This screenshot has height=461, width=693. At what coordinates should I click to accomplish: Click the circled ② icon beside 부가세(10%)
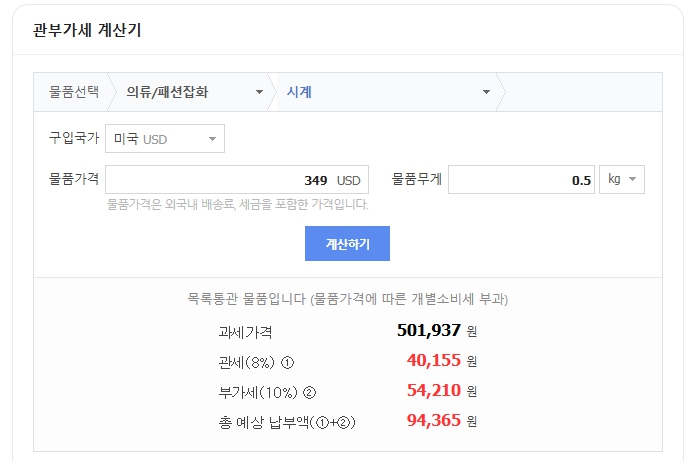(x=310, y=391)
